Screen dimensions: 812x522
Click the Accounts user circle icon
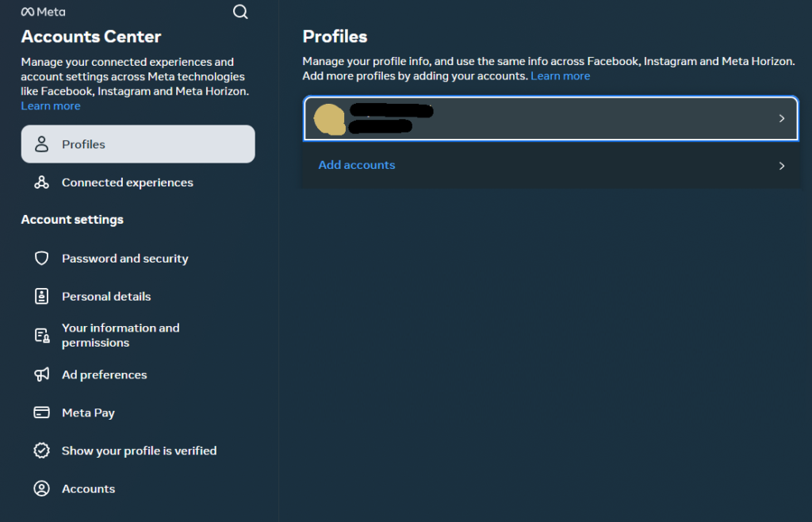(41, 489)
